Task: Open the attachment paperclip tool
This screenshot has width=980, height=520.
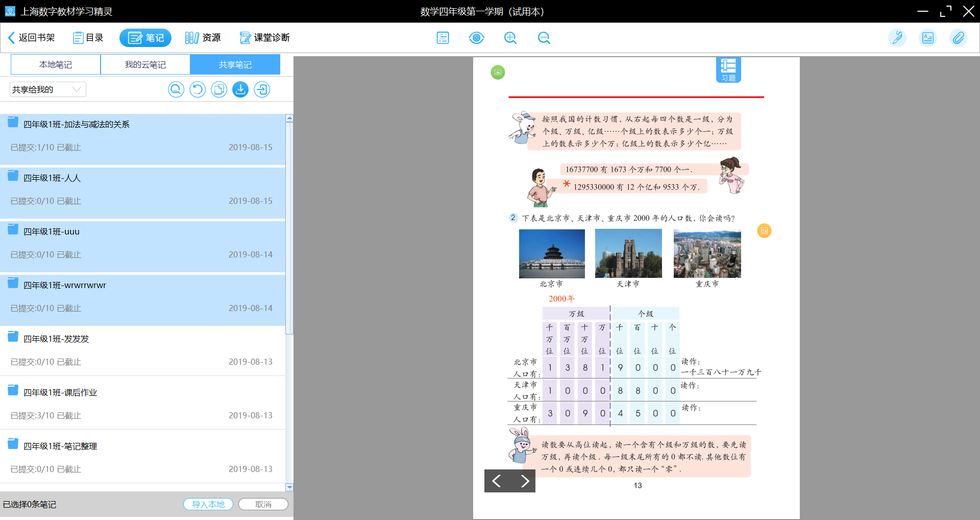Action: click(x=958, y=38)
